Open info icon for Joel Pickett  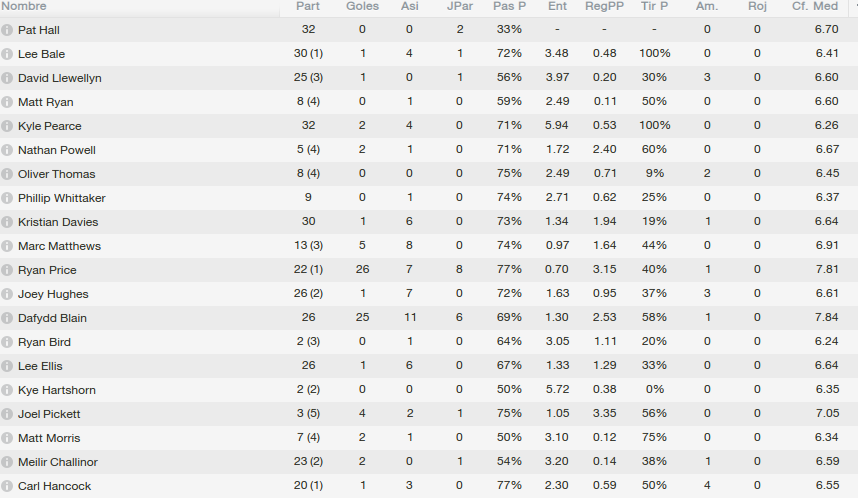[x=7, y=414]
